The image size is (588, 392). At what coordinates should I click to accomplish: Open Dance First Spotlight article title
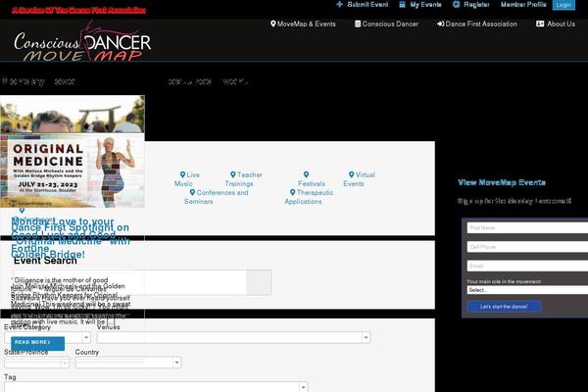(71, 241)
